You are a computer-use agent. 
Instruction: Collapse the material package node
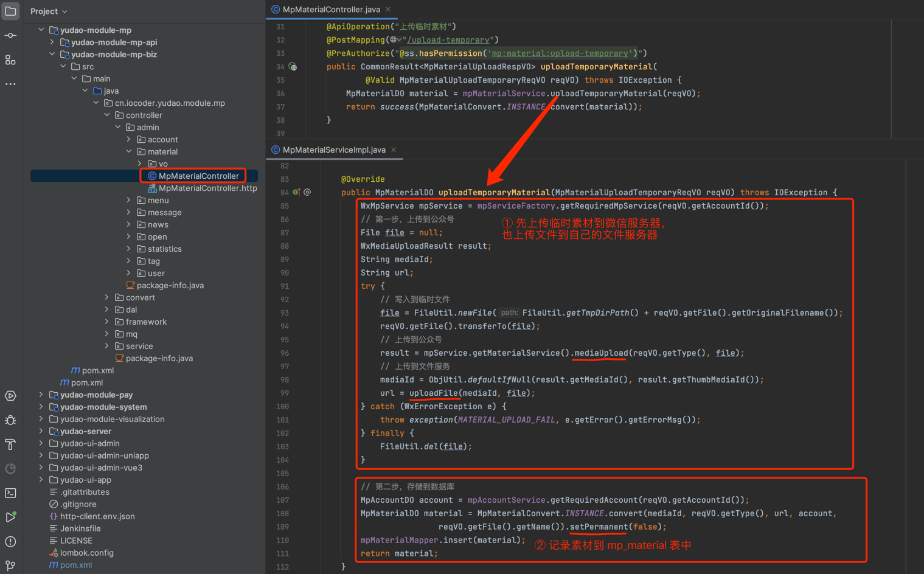pyautogui.click(x=129, y=151)
